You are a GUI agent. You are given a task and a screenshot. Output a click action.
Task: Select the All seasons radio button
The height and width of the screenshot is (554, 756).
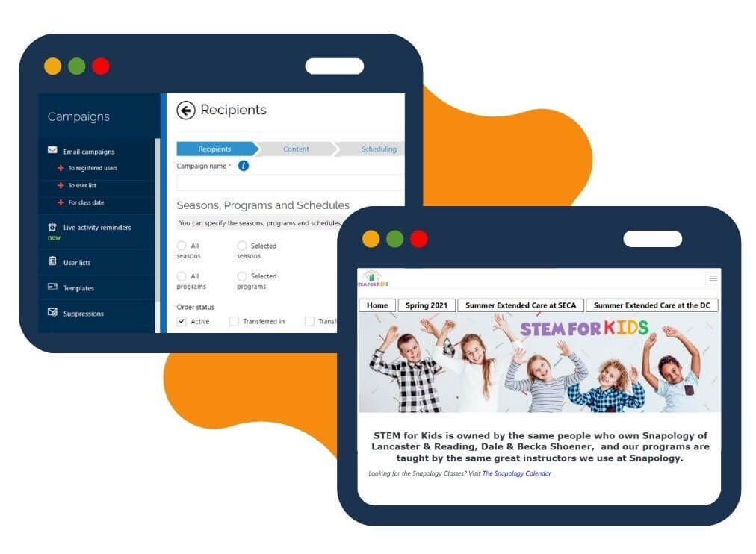182,246
